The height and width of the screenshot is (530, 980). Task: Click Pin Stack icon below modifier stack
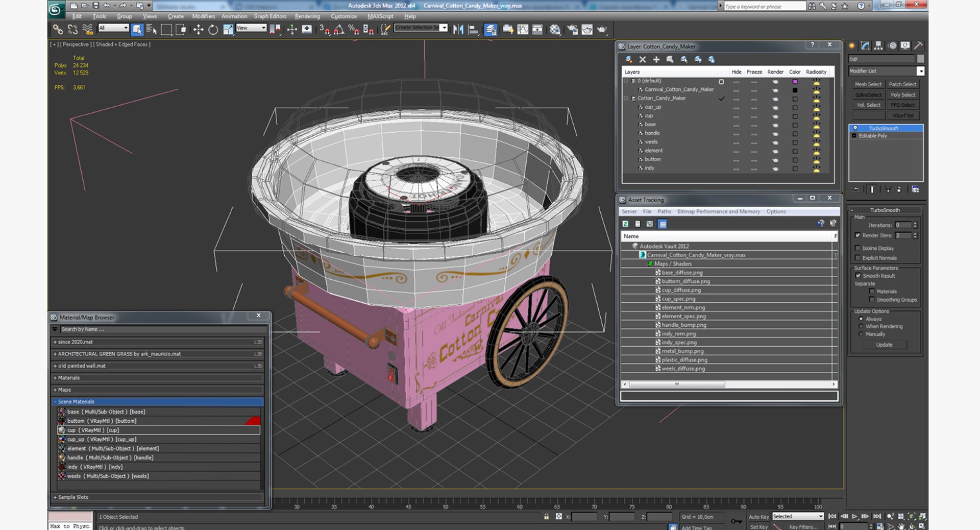pyautogui.click(x=856, y=189)
